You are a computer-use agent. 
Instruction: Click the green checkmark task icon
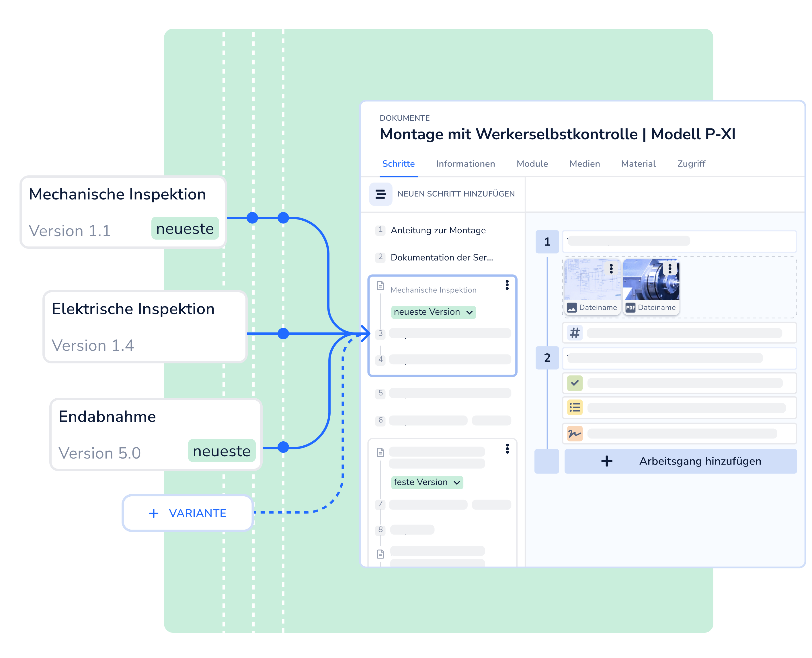coord(575,383)
